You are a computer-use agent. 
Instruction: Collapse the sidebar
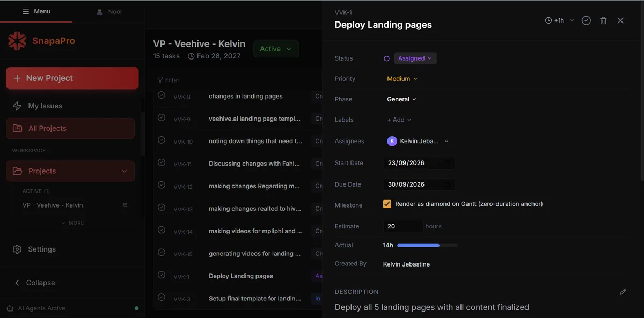35,283
